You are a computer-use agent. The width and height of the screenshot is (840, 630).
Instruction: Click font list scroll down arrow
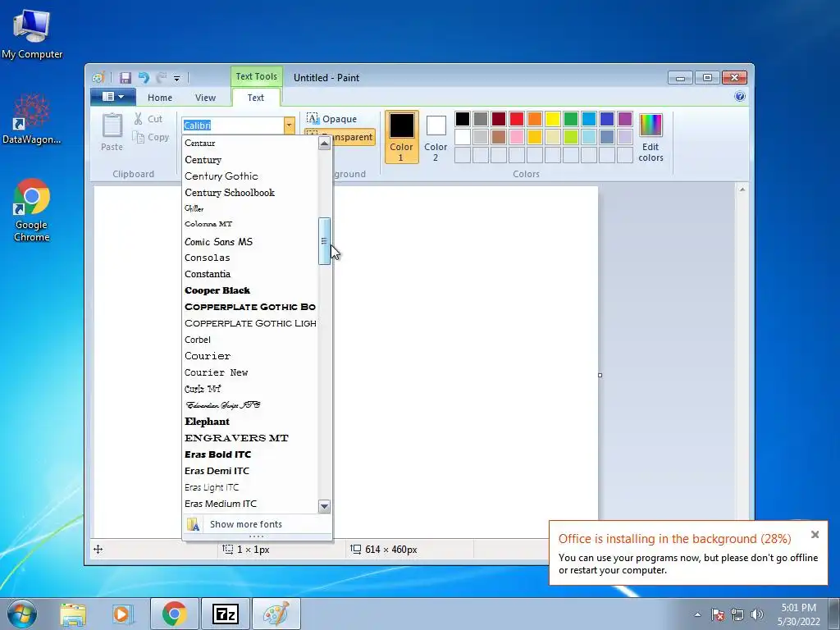click(324, 506)
